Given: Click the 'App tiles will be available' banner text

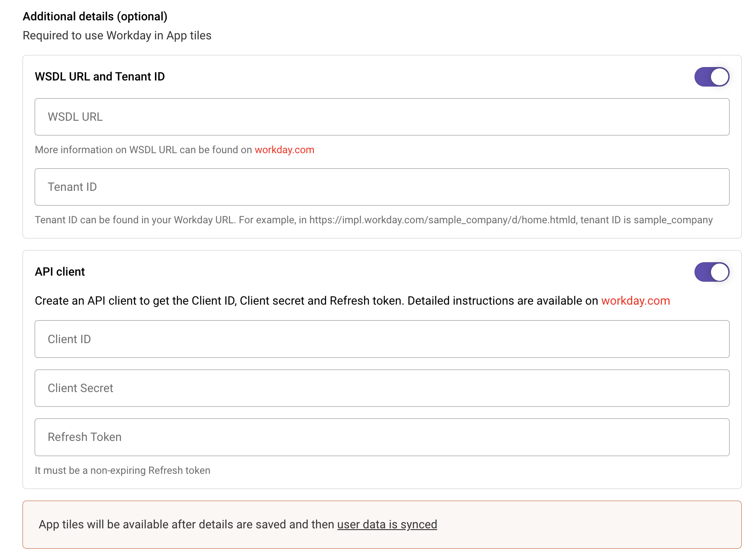Looking at the screenshot, I should click(x=186, y=524).
